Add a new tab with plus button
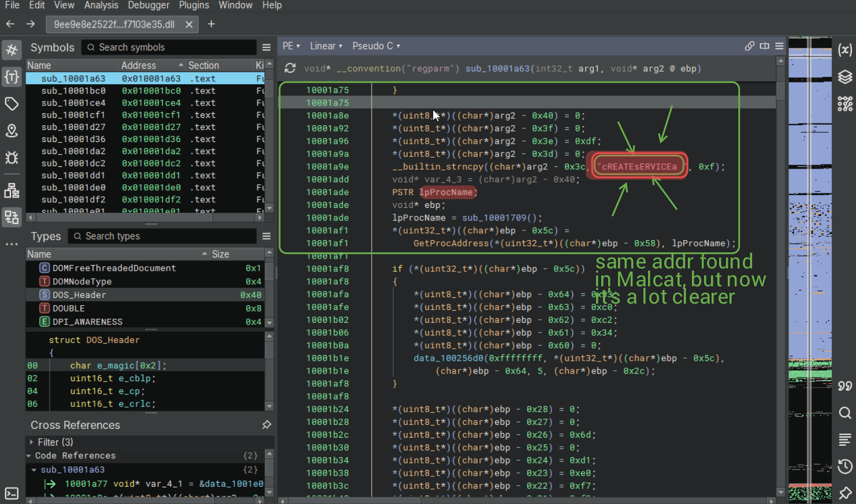Image resolution: width=856 pixels, height=504 pixels. 211,24
